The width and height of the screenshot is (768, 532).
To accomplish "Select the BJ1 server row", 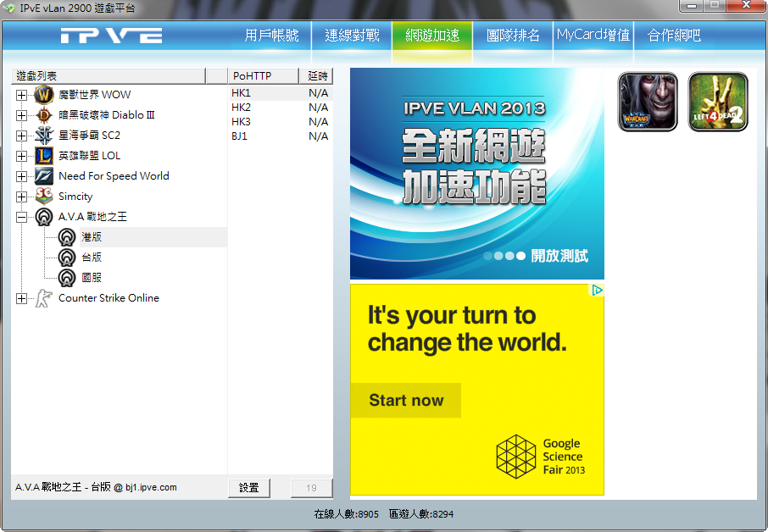I will 281,136.
